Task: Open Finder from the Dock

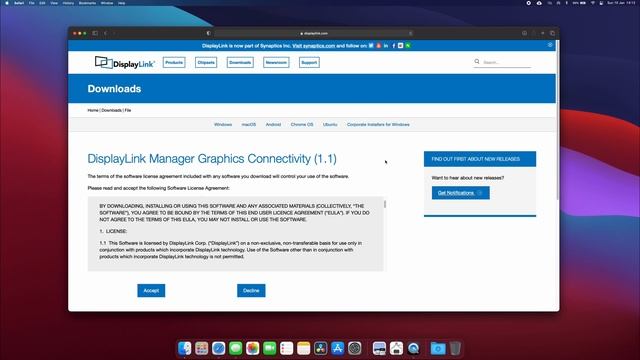Action: tap(184, 348)
